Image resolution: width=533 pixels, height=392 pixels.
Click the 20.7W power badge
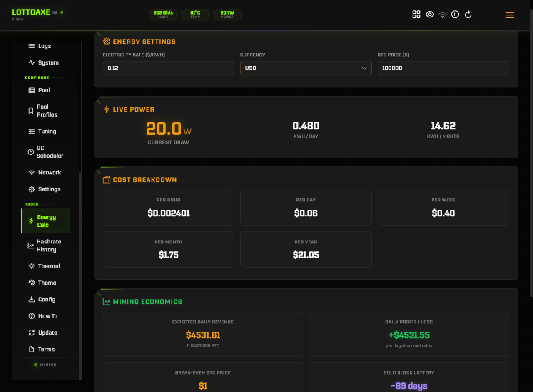pos(227,15)
